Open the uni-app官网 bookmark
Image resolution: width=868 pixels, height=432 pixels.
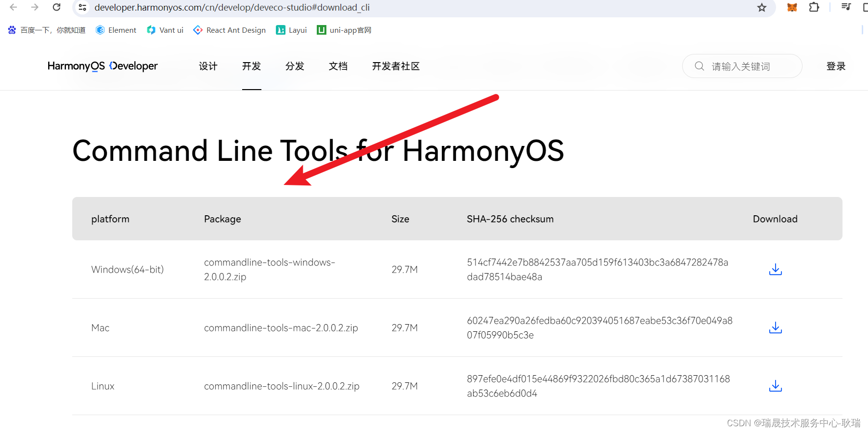click(x=344, y=30)
